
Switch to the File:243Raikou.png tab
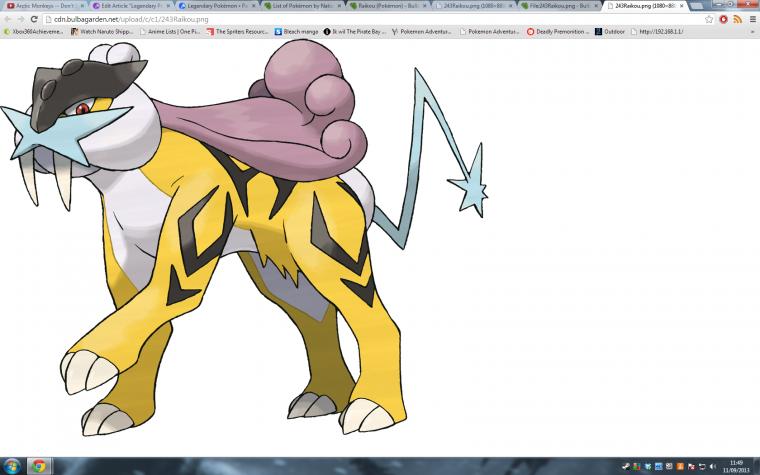(559, 6)
